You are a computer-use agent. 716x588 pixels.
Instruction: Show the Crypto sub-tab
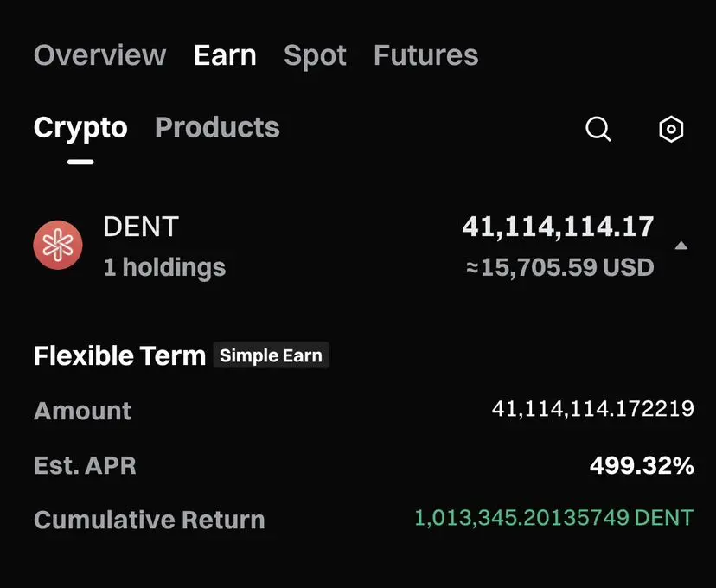[80, 128]
